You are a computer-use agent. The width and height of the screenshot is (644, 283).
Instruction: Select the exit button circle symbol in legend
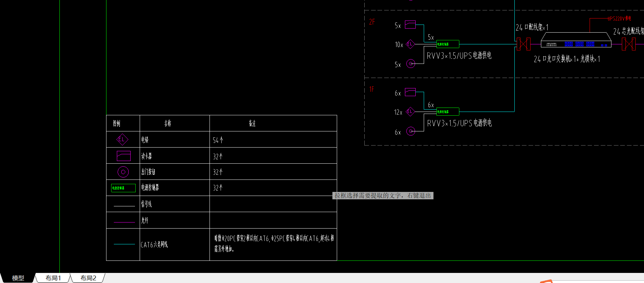click(123, 172)
